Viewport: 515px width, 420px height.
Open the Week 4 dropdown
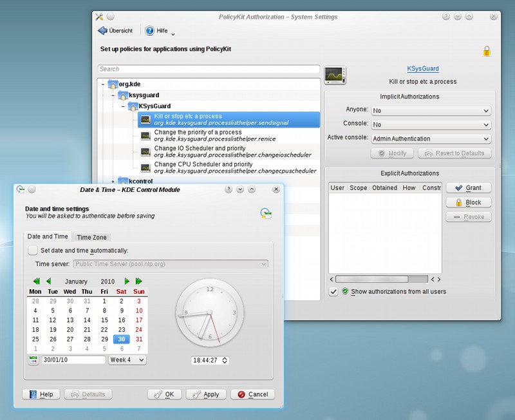coord(127,360)
